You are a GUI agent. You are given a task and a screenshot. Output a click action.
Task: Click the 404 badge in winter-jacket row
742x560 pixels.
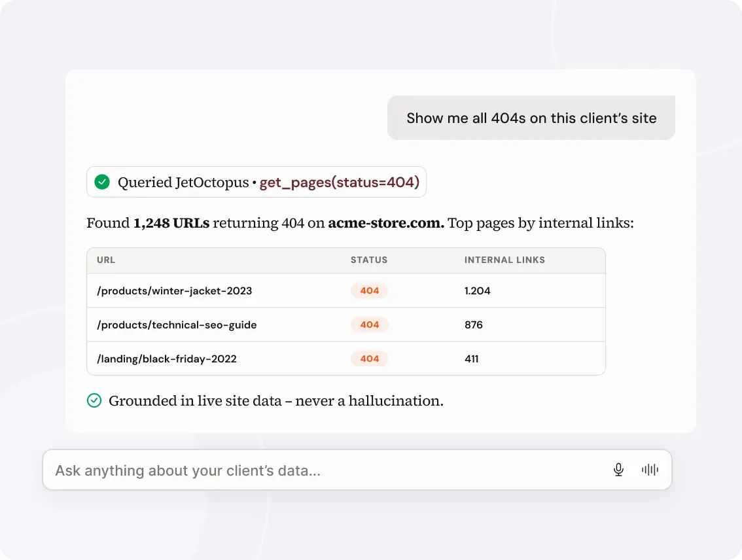point(370,291)
